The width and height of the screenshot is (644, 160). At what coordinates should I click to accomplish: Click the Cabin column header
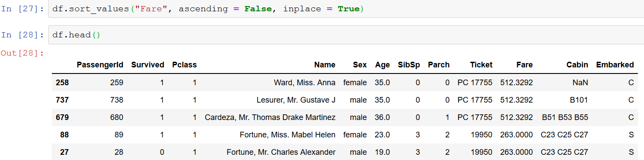[577, 65]
